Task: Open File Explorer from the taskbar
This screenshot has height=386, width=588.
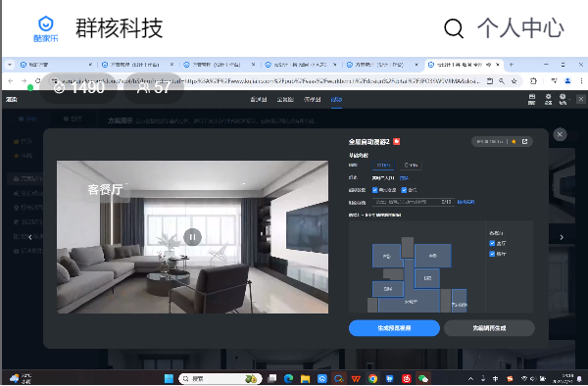Action: tap(305, 378)
